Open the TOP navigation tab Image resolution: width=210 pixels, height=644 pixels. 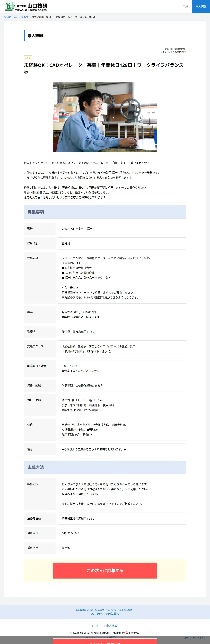pos(186,7)
